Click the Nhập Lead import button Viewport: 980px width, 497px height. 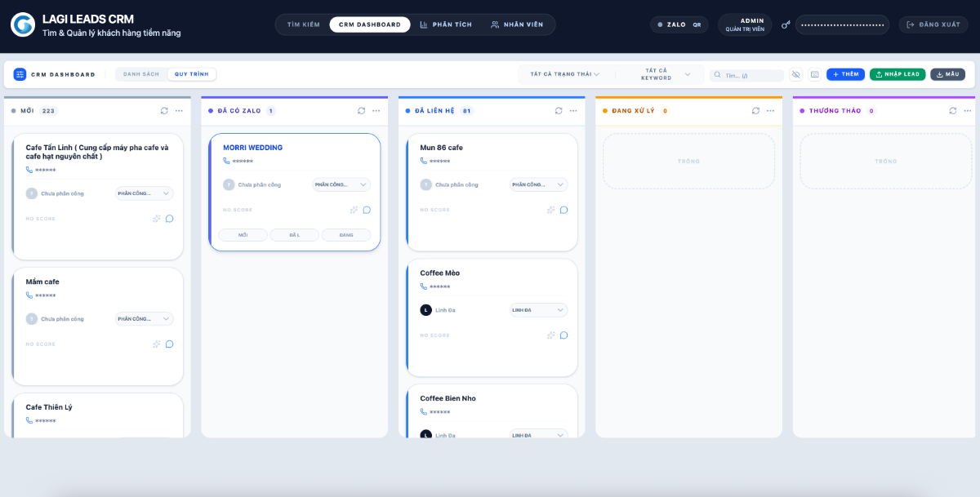click(898, 74)
